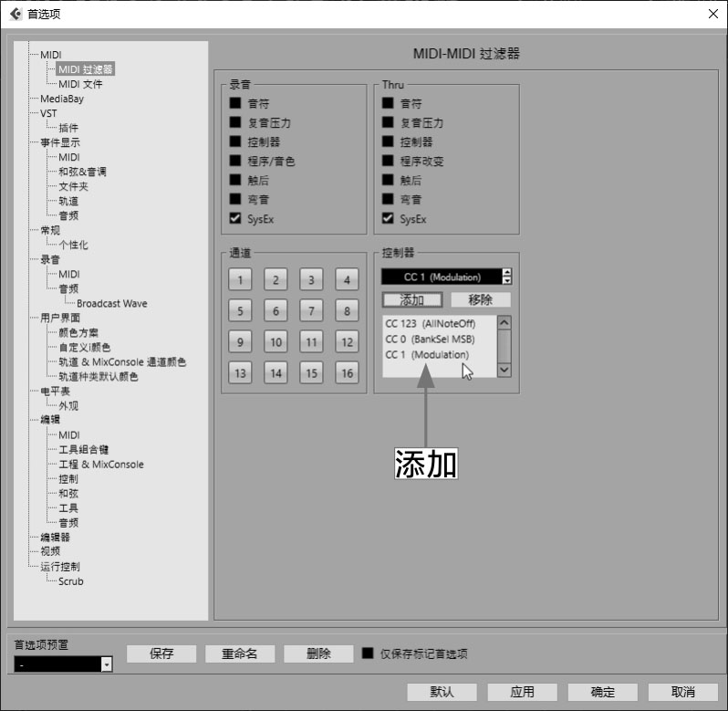Select MediaBay in preferences tree

62,99
